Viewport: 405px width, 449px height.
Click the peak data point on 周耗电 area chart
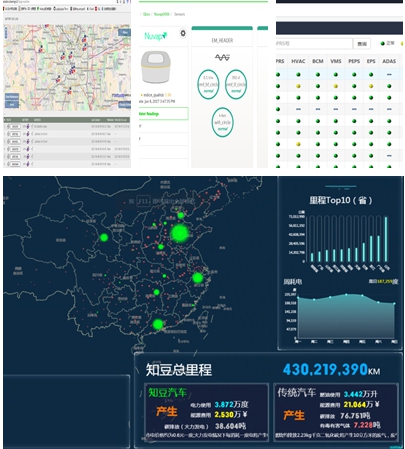pyautogui.click(x=346, y=294)
